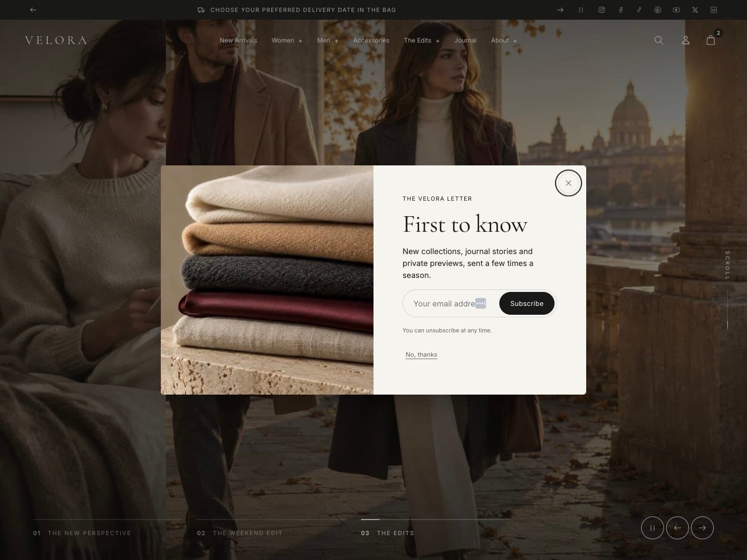Open the New Arrivals page
The height and width of the screenshot is (560, 747).
[238, 40]
